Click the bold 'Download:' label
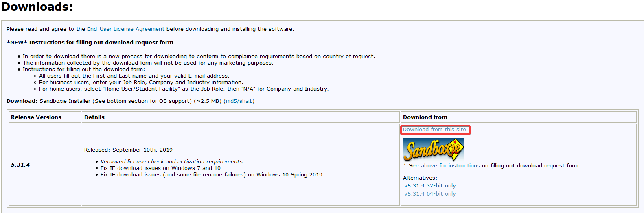 pyautogui.click(x=22, y=101)
